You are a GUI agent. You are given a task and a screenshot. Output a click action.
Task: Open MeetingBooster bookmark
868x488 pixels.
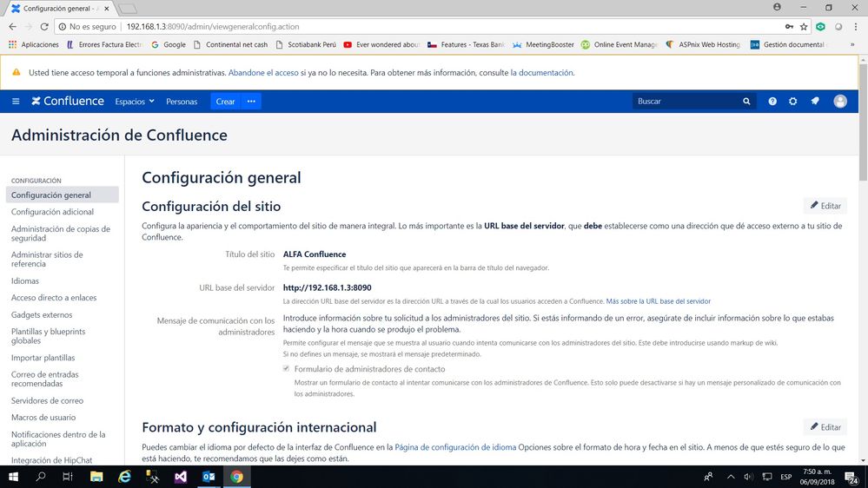click(x=543, y=45)
